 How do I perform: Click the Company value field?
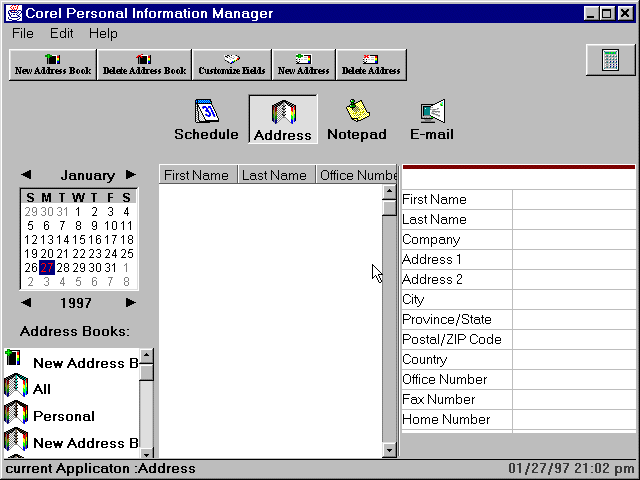pos(574,240)
